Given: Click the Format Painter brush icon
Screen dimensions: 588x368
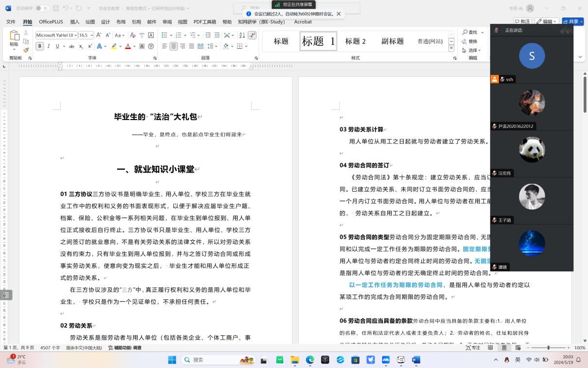Looking at the screenshot, I should (x=26, y=50).
